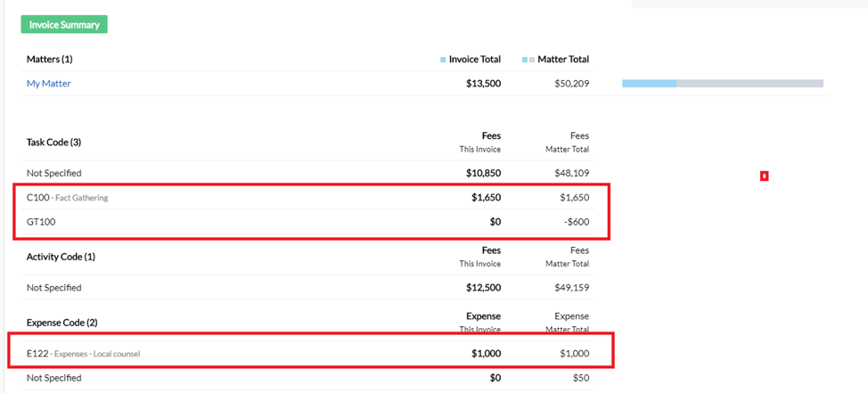Select the C100 Fact Gathering row
This screenshot has height=393, width=868.
(x=68, y=198)
